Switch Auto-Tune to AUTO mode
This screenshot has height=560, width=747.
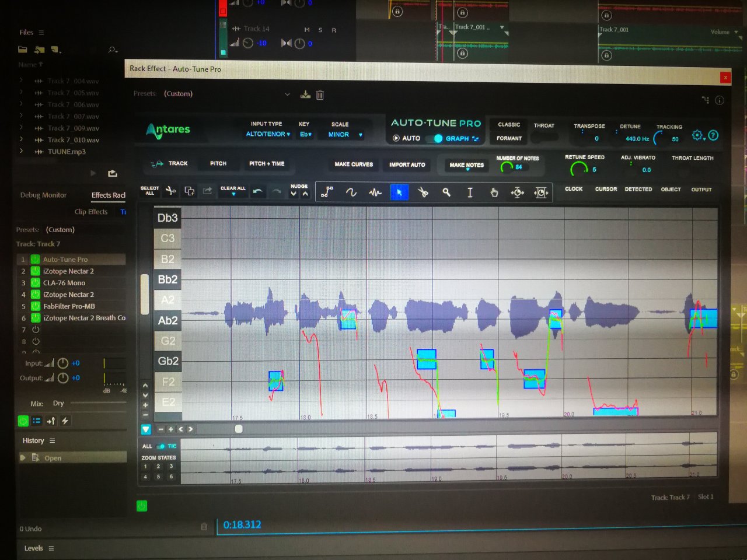[406, 138]
